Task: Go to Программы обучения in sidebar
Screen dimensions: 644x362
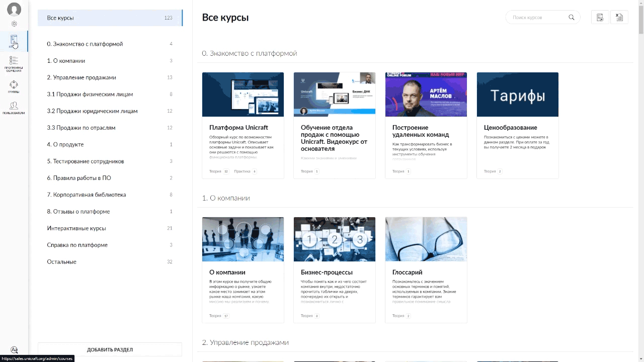Action: pos(14,64)
